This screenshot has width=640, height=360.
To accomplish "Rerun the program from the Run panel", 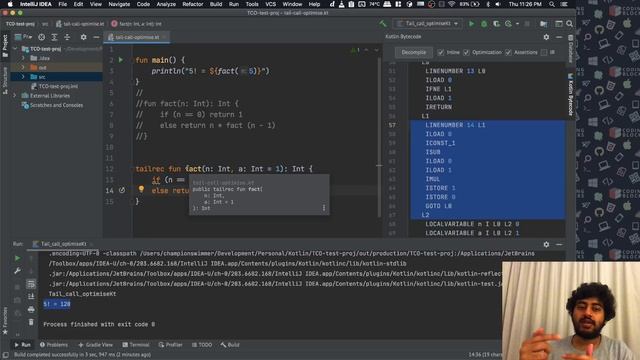I will pyautogui.click(x=17, y=258).
